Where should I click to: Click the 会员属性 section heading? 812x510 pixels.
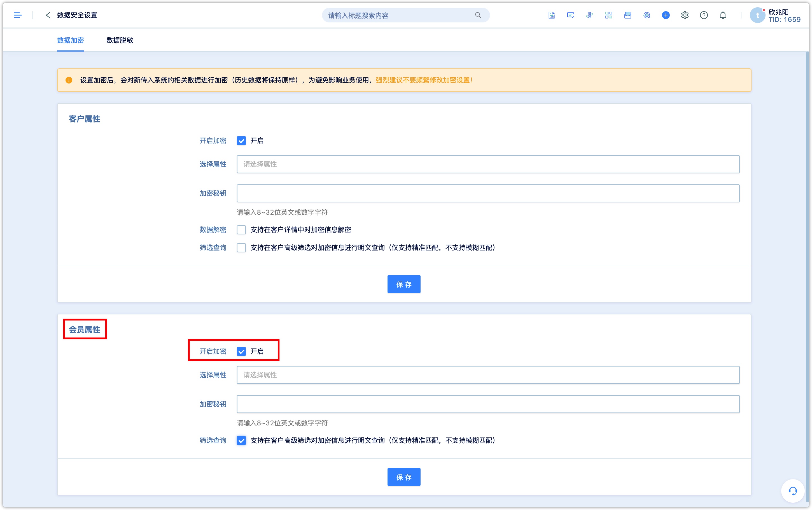coord(85,330)
